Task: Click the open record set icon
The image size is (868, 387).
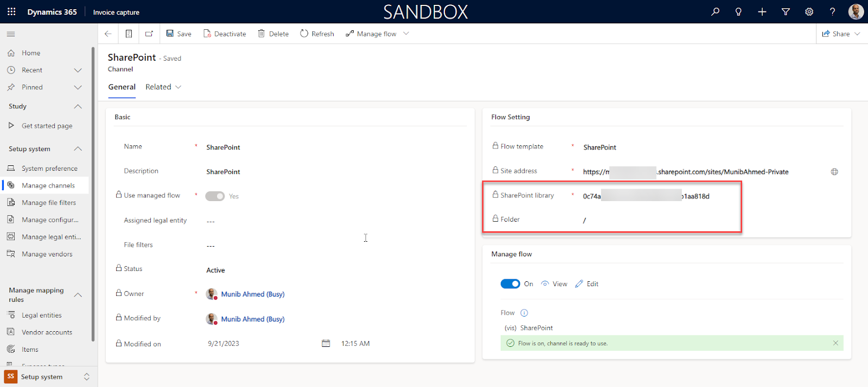Action: (129, 34)
